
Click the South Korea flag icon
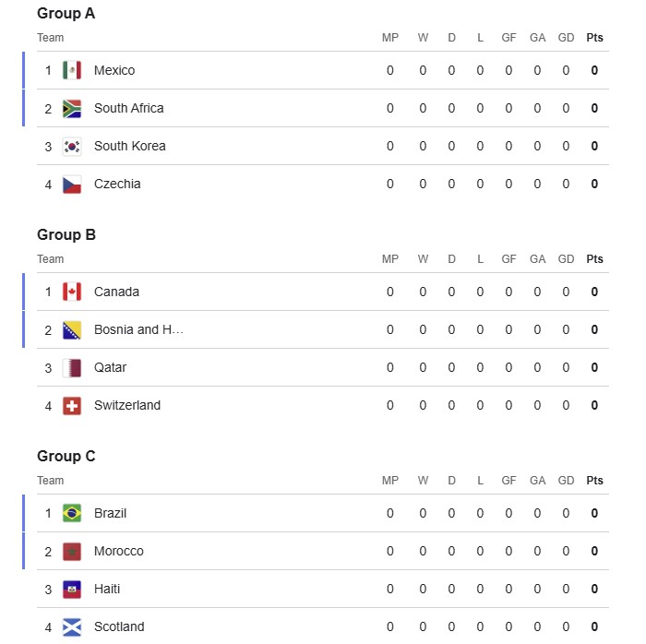click(72, 146)
